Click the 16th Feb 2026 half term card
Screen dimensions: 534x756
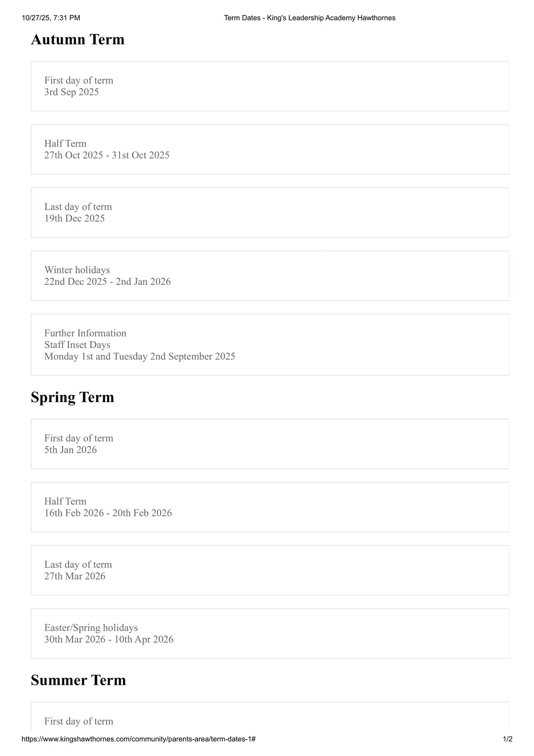[x=270, y=508]
